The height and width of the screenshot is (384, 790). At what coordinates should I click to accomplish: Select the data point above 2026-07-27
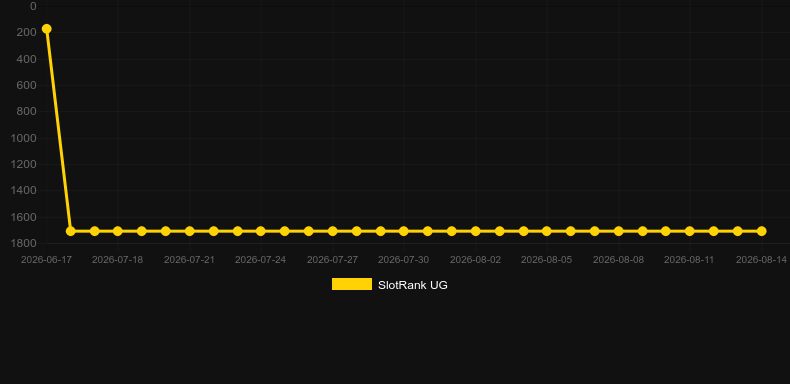pyautogui.click(x=333, y=231)
